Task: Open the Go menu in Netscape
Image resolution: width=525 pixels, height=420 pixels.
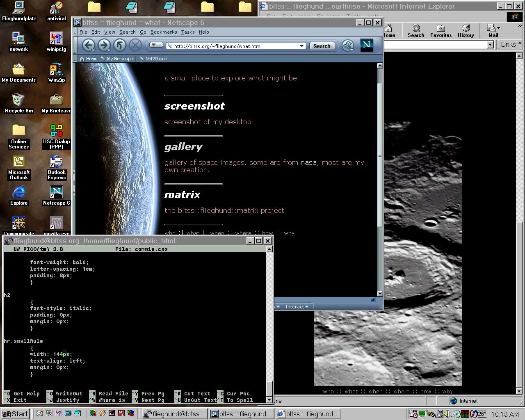Action: pos(143,32)
